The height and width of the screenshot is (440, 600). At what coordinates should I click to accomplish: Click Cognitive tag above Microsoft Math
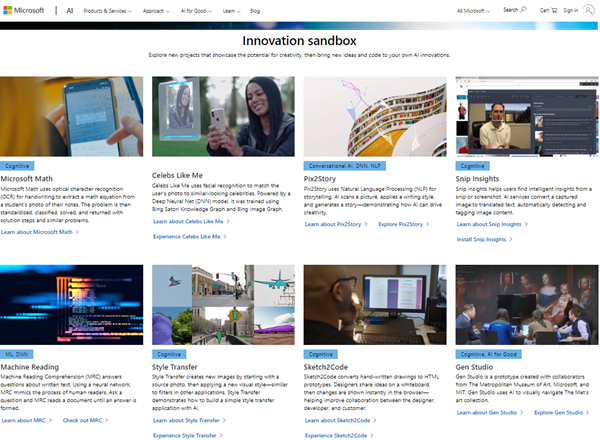click(17, 166)
